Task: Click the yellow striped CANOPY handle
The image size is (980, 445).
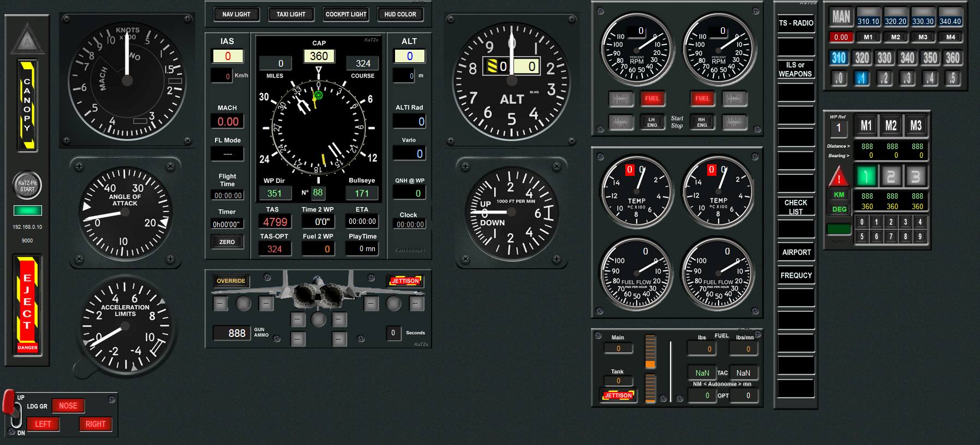Action: (27, 105)
